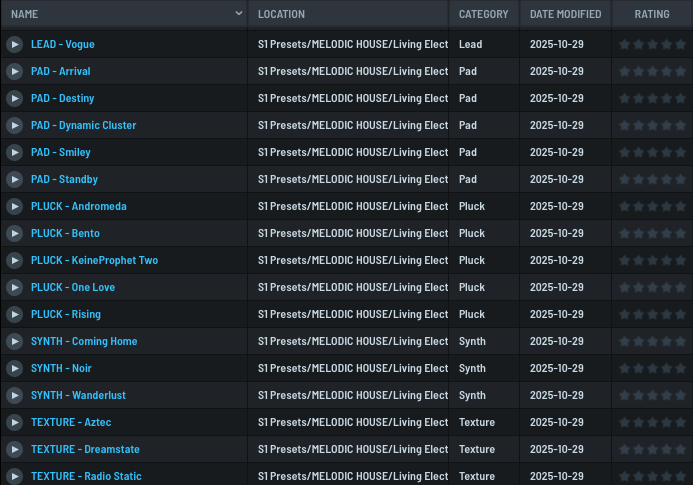The height and width of the screenshot is (485, 693).
Task: Preview the SYNTH - Coming Home preset
Action: click(x=14, y=342)
